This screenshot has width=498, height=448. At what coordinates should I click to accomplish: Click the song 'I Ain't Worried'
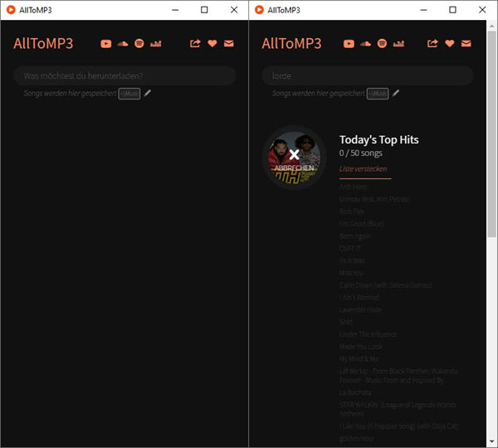[359, 298]
